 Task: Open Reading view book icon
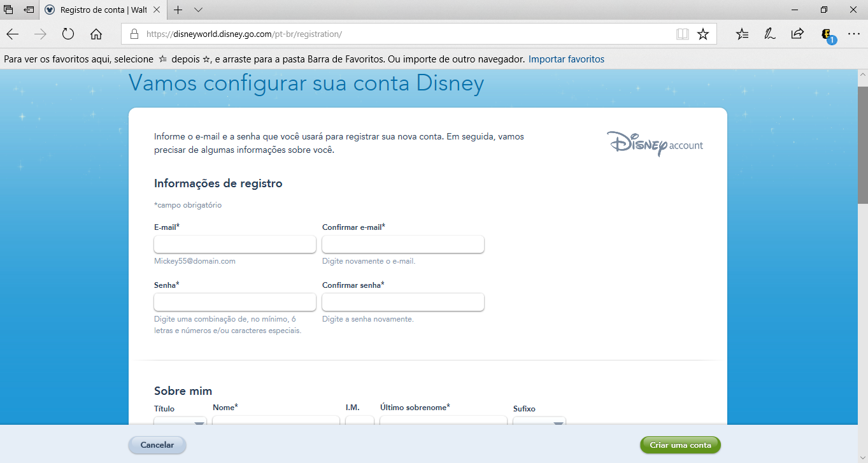pos(683,34)
